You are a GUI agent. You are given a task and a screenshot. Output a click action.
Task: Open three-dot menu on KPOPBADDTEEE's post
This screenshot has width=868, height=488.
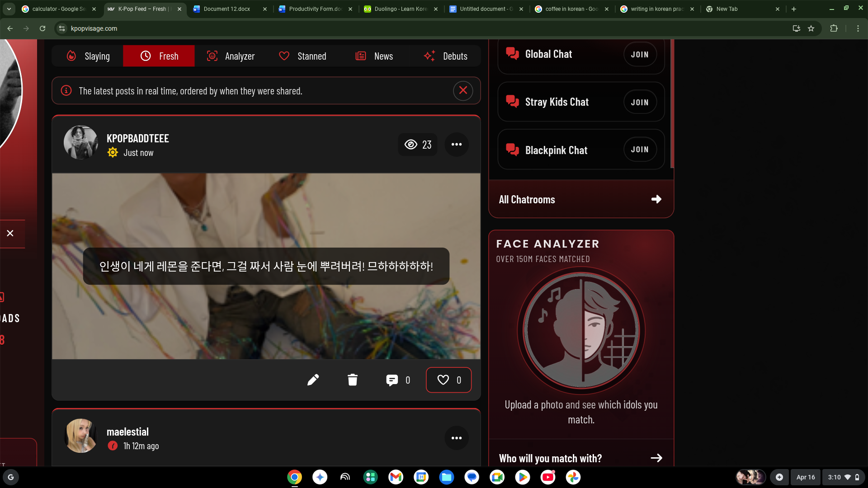coord(457,145)
